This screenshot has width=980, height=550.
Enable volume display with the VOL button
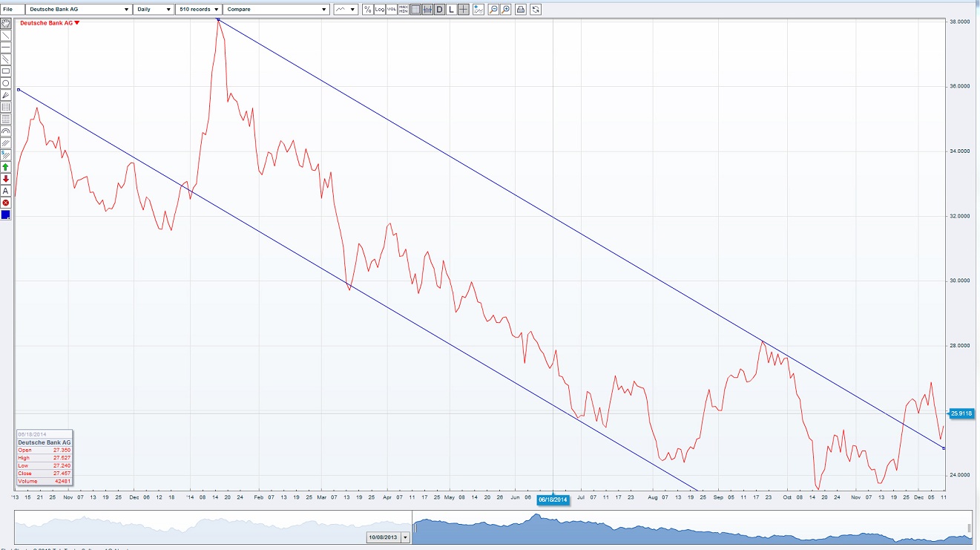point(391,9)
